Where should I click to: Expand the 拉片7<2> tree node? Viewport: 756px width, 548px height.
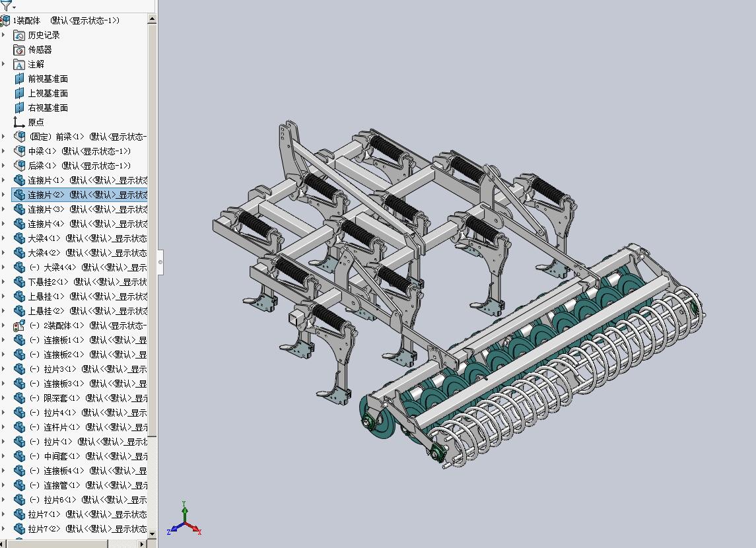pyautogui.click(x=4, y=528)
